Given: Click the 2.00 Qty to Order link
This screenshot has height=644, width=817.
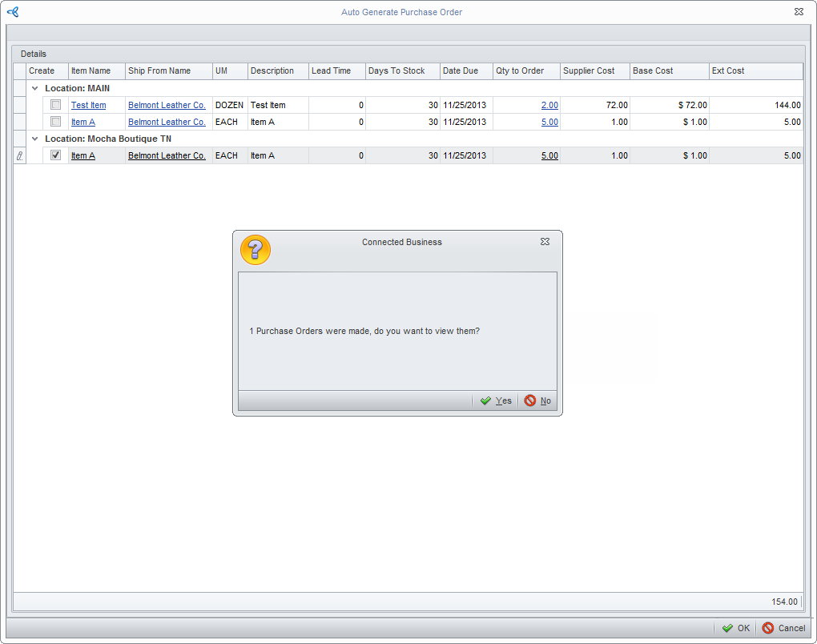Looking at the screenshot, I should tap(549, 105).
